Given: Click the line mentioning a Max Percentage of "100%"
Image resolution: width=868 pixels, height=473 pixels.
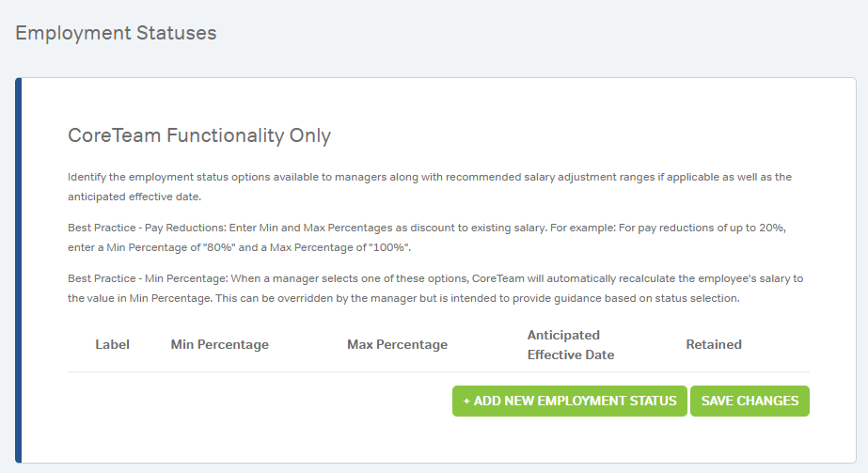Looking at the screenshot, I should 239,247.
